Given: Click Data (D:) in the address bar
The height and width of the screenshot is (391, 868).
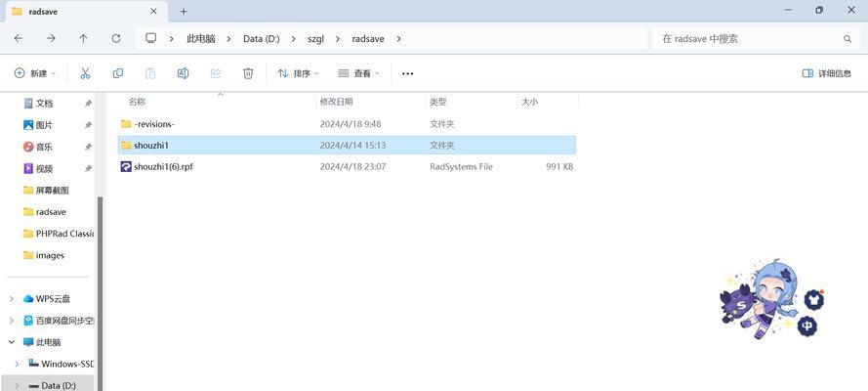Looking at the screenshot, I should [262, 39].
